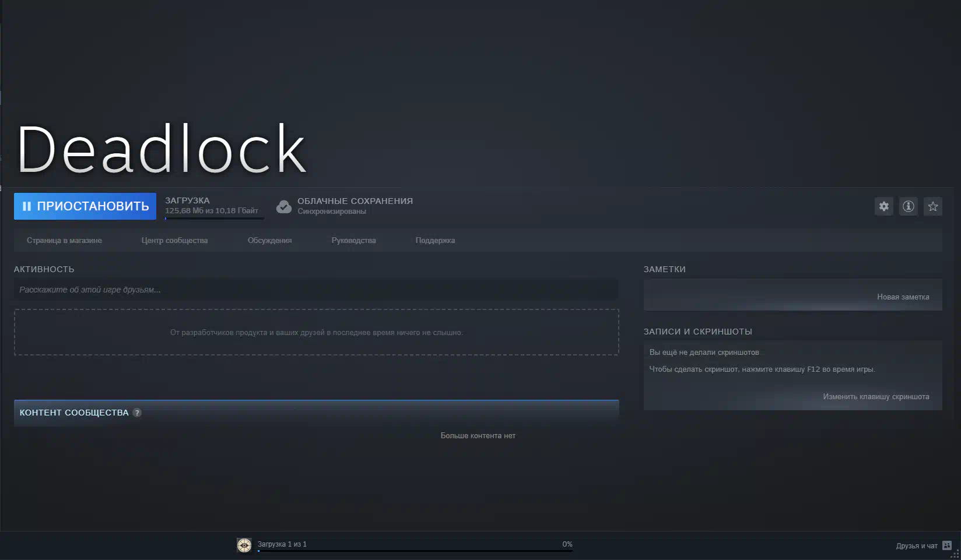Open Руководства tab
This screenshot has height=560, width=961.
353,240
